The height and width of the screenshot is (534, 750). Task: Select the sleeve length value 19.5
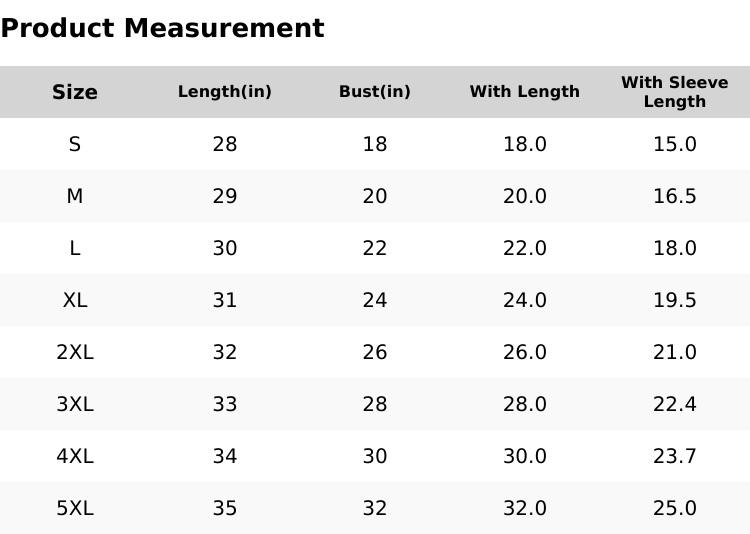pyautogui.click(x=675, y=300)
